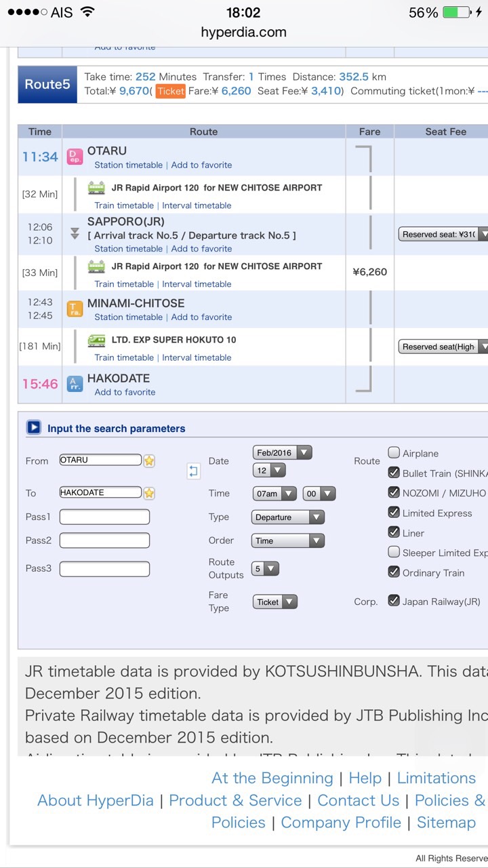Uncheck the Ordinary Train checkbox
The height and width of the screenshot is (868, 488).
click(394, 572)
